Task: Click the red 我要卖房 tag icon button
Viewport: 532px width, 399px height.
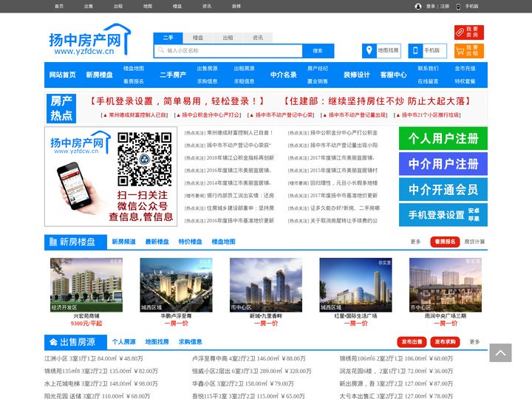Action: pos(469,33)
